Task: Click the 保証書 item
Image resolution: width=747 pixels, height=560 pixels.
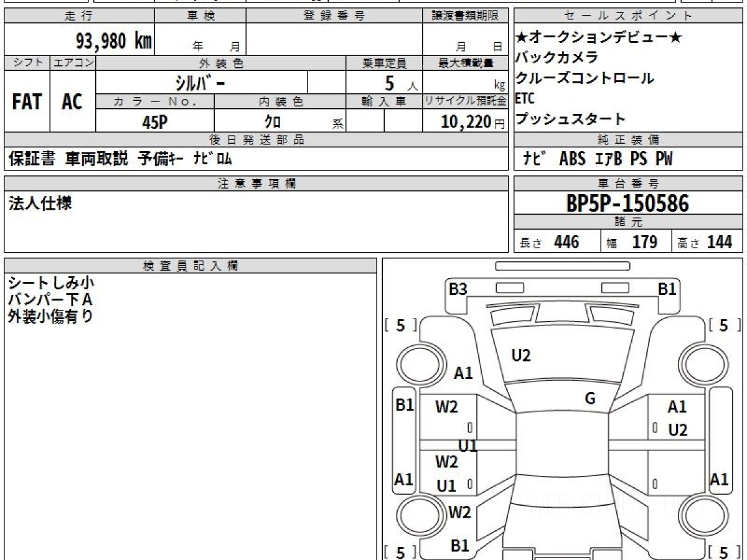Action: pyautogui.click(x=32, y=159)
